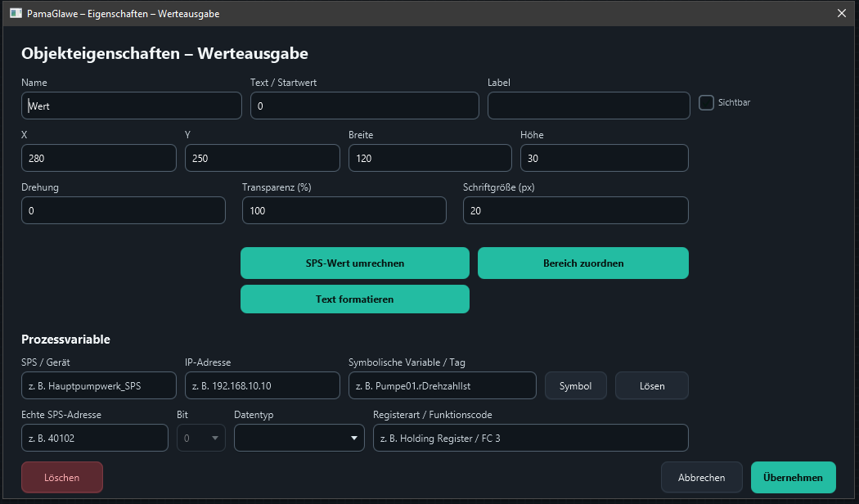
Task: Cancel with the Abbrechen button
Action: (x=702, y=477)
